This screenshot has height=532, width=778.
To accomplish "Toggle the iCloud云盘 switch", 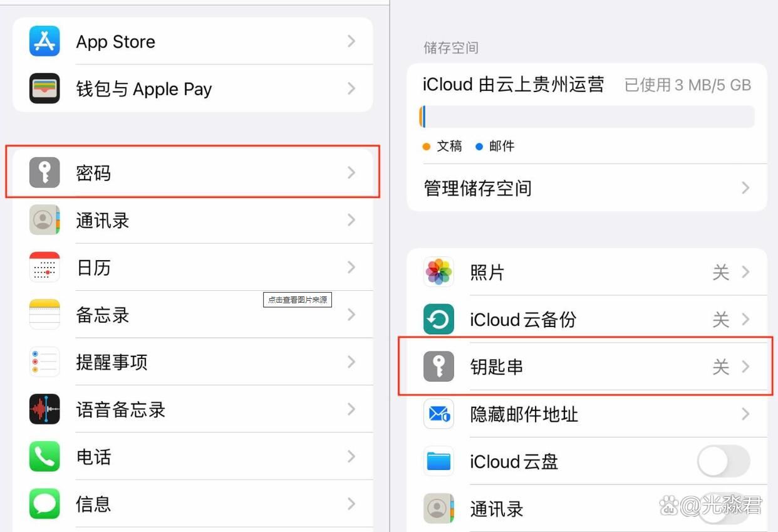I will click(724, 462).
